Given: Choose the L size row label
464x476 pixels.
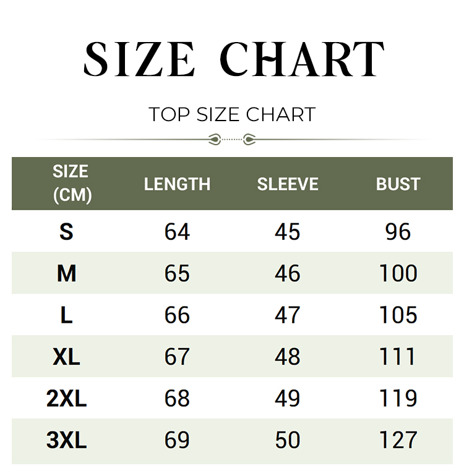Looking at the screenshot, I should pyautogui.click(x=67, y=315).
